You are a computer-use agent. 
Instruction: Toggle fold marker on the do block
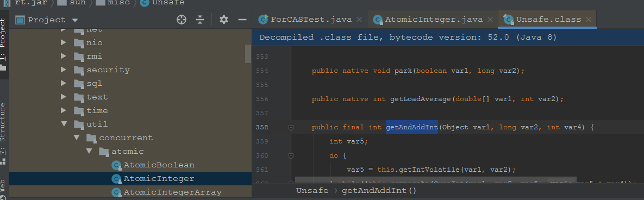click(291, 155)
